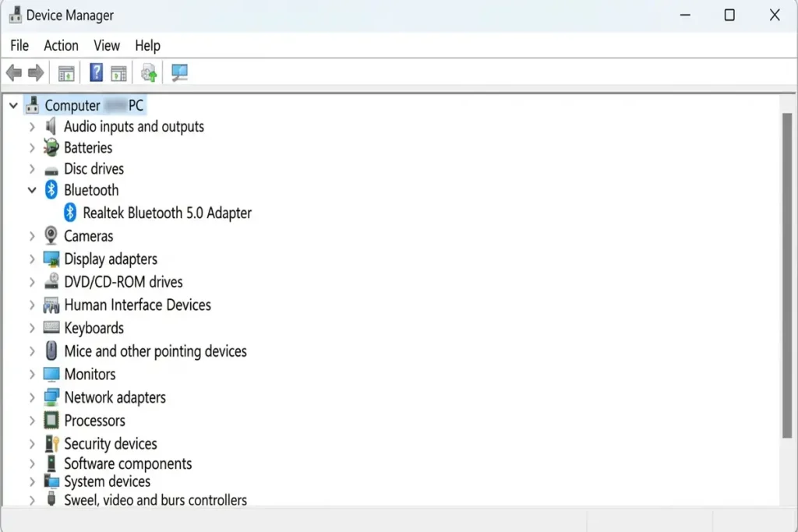Expand the Software components chevron
798x532 pixels.
coord(32,464)
